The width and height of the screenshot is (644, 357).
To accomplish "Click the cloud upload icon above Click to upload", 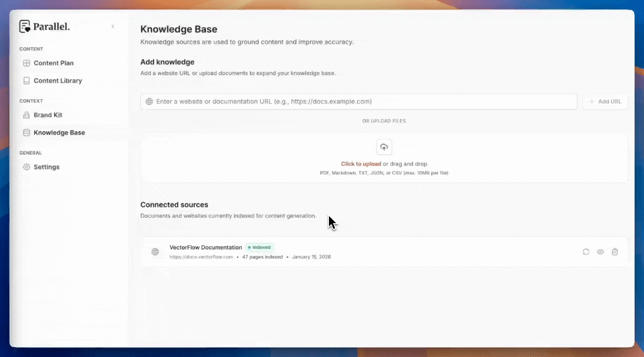I will [x=384, y=147].
